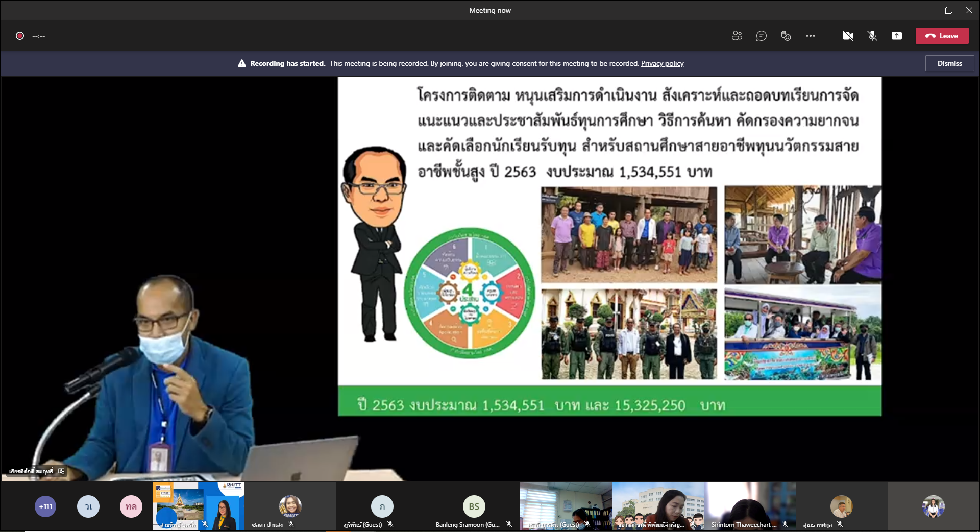Click the recording indicator icon
Image resolution: width=980 pixels, height=532 pixels.
pyautogui.click(x=20, y=36)
